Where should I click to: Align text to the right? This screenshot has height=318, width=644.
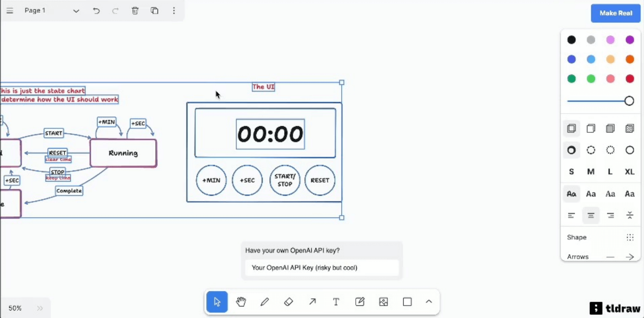(x=610, y=216)
